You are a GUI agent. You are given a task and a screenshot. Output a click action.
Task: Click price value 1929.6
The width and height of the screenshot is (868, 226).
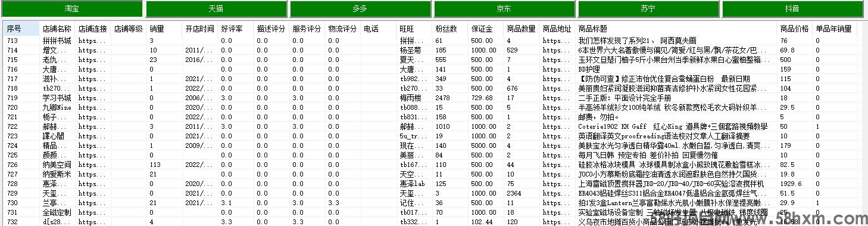click(x=791, y=184)
